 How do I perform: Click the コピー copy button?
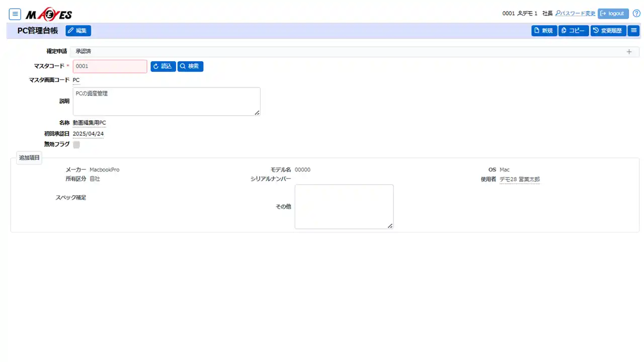pyautogui.click(x=574, y=31)
